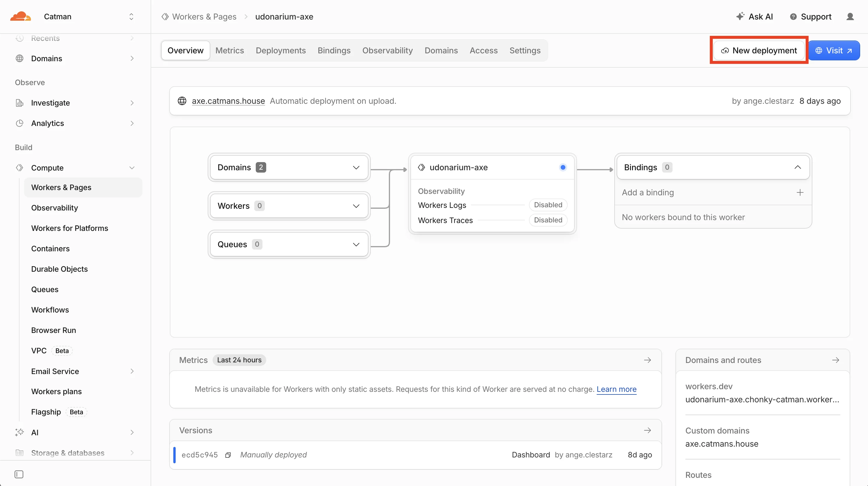Click the Analytics pie chart icon
Viewport: 868px width, 486px height.
click(20, 123)
